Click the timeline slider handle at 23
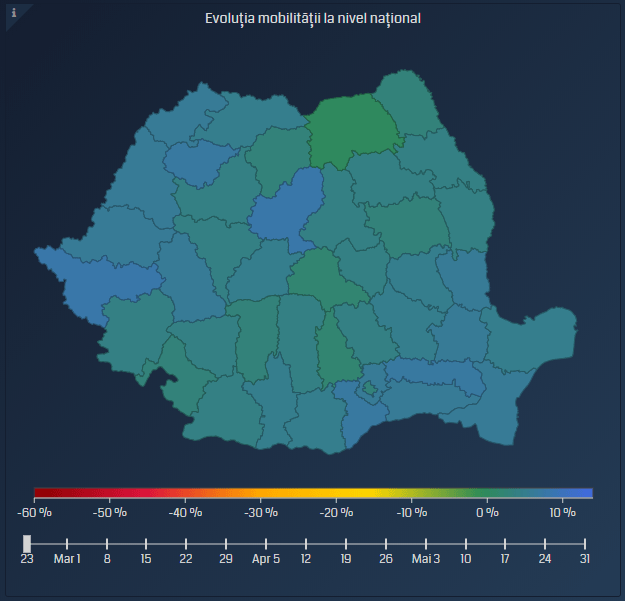 27,543
